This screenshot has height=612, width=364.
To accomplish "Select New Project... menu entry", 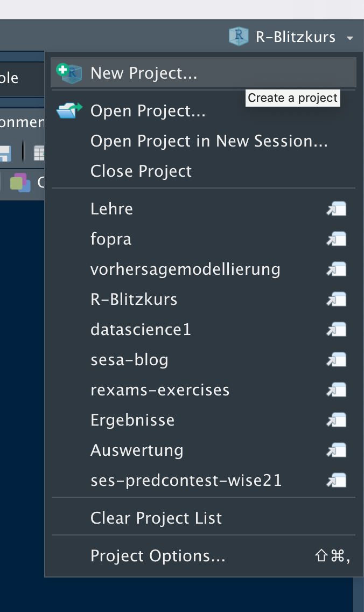I will [144, 73].
